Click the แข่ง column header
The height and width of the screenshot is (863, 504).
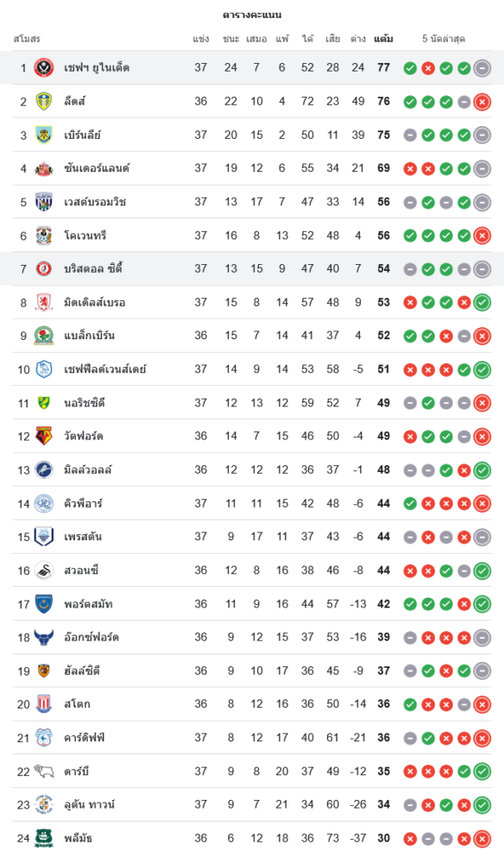[x=201, y=39]
